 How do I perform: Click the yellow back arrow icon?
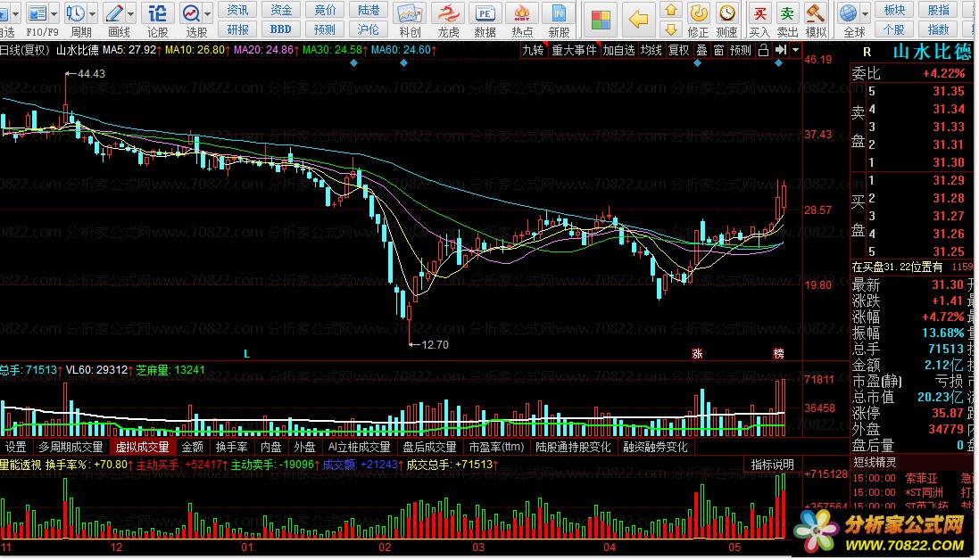[x=638, y=20]
